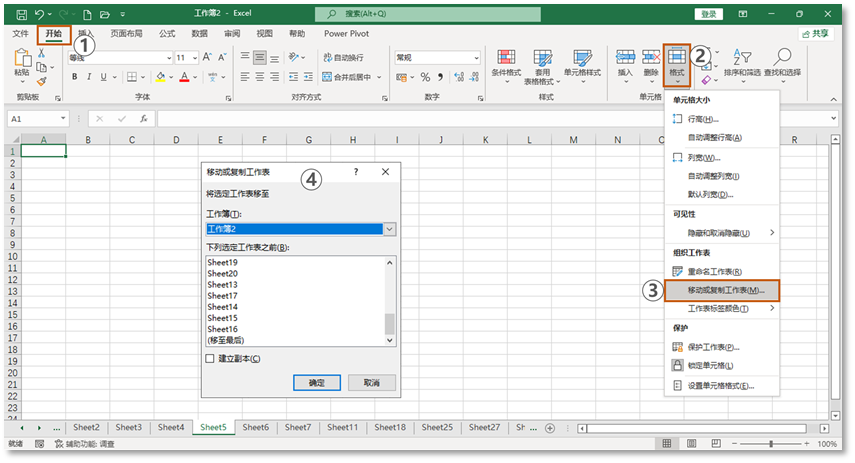Viewport: 855px width, 463px height.
Task: Expand the 工作簿 dropdown in dialog
Action: 390,229
